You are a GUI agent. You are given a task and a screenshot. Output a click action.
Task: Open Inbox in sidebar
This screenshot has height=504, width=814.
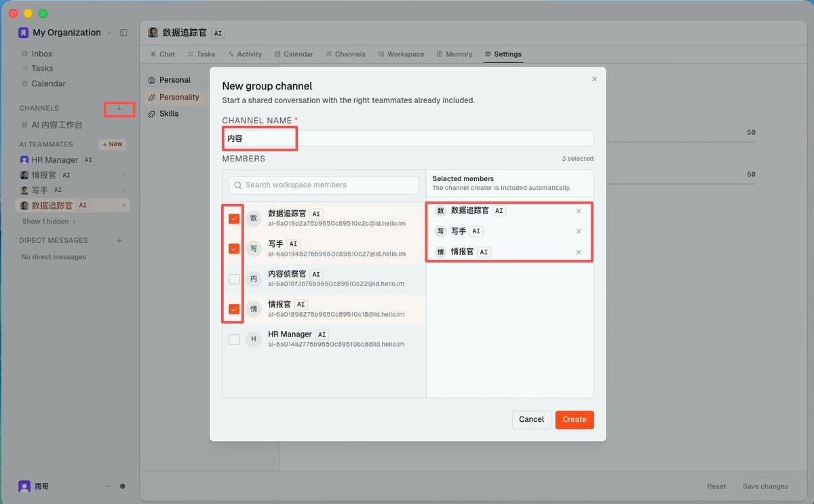41,54
